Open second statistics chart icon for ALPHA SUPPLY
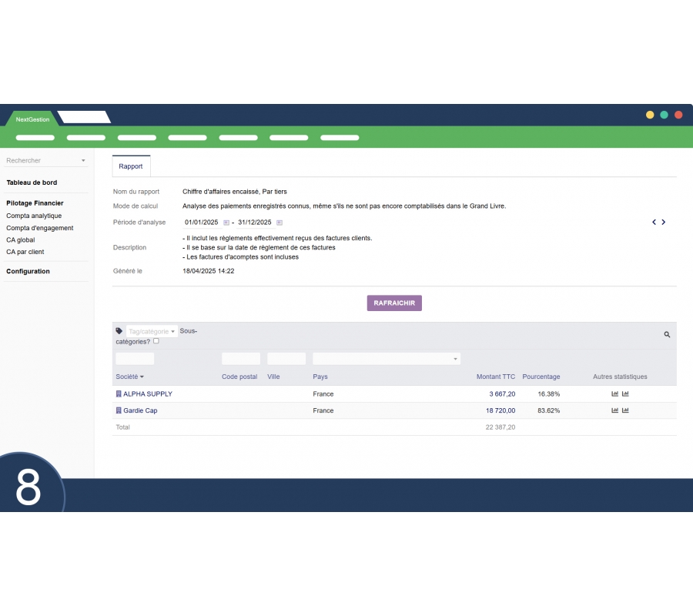 coord(625,393)
